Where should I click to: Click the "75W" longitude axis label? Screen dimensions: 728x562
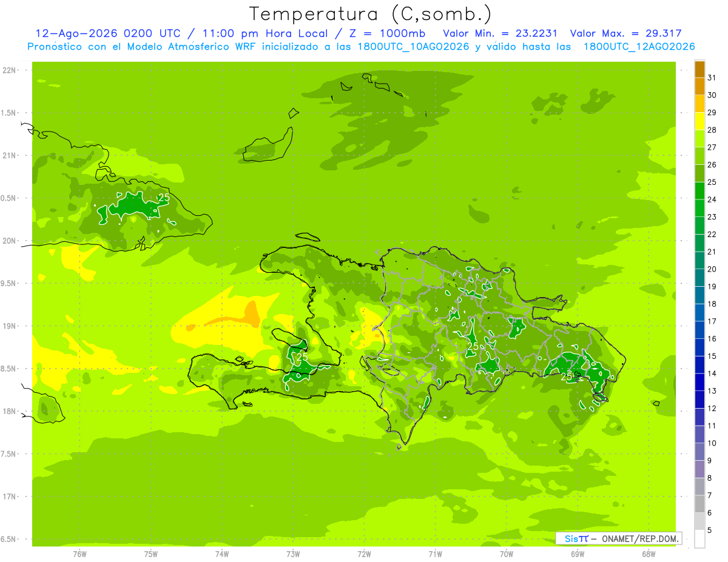tap(151, 554)
